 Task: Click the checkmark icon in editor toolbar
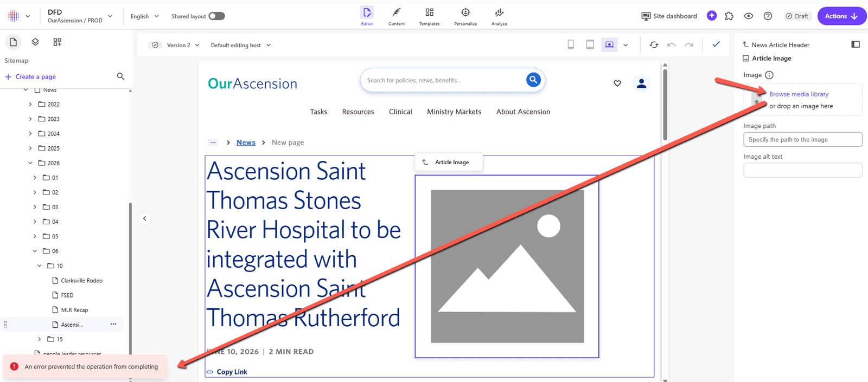tap(716, 44)
